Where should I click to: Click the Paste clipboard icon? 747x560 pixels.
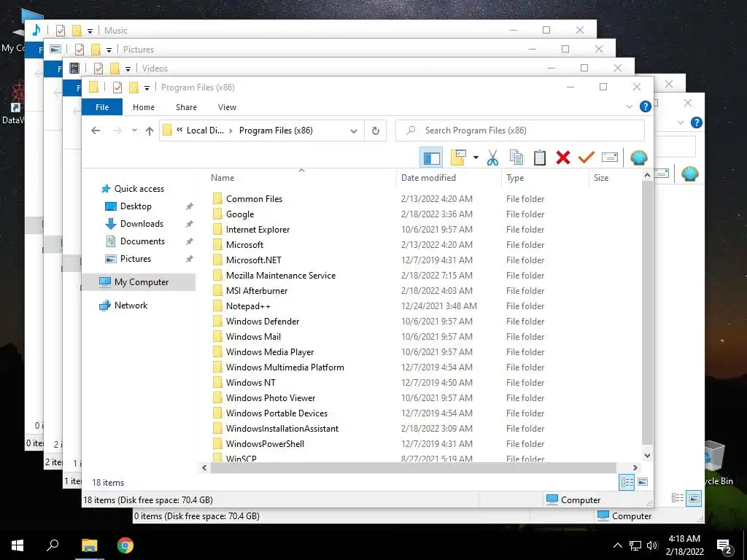pyautogui.click(x=539, y=157)
